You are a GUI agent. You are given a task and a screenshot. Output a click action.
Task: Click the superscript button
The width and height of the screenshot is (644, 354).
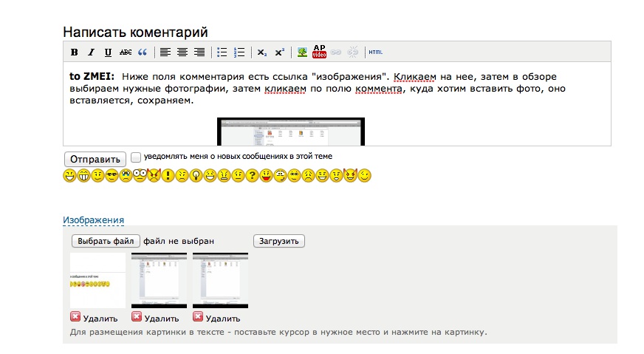(279, 52)
